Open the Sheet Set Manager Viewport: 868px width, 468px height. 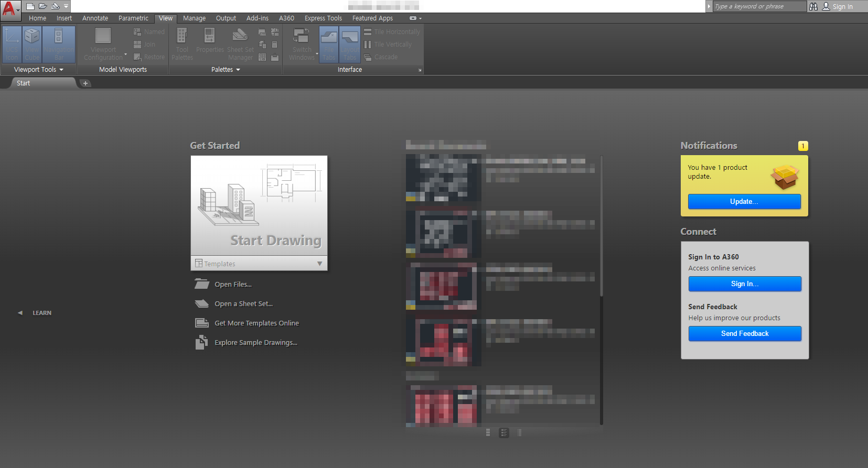point(240,44)
